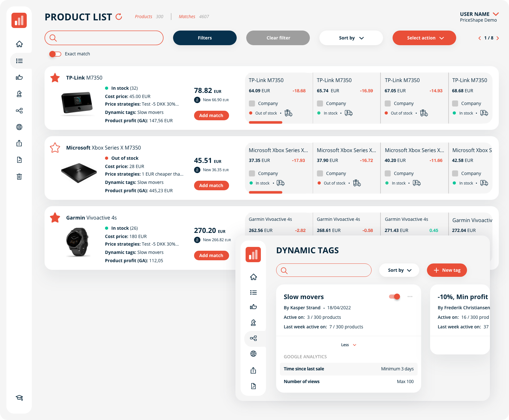Check Company box on 67.05 EUR match
This screenshot has height=420, width=509.
coord(388,103)
